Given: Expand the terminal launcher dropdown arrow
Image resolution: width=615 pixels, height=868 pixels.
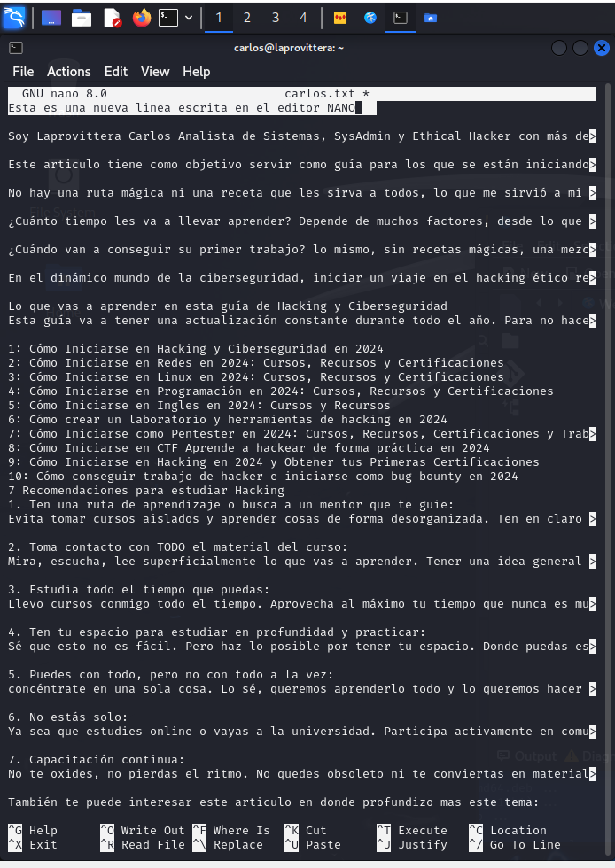Looking at the screenshot, I should tap(189, 18).
